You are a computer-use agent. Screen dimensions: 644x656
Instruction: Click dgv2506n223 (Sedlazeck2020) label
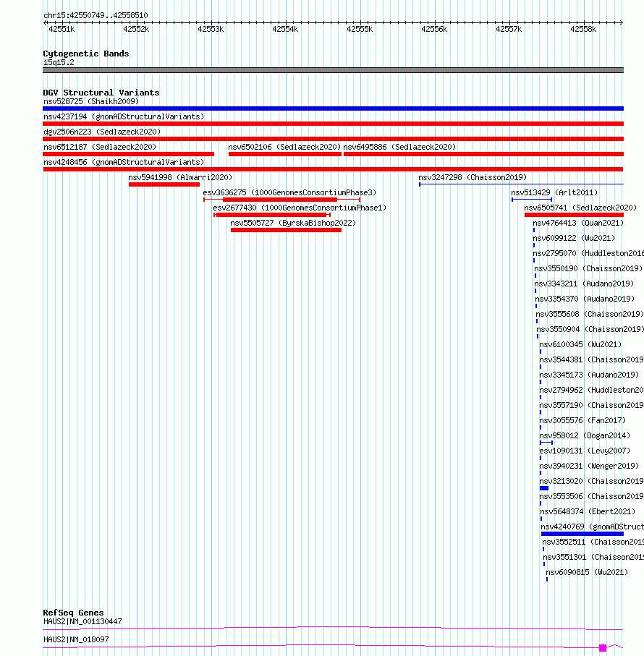point(102,132)
